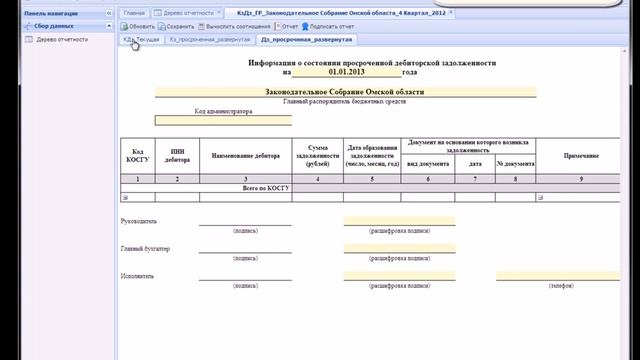Click the Руководитель расшифровка подписи field
Viewport: 640px width, 360px height.
400,221
